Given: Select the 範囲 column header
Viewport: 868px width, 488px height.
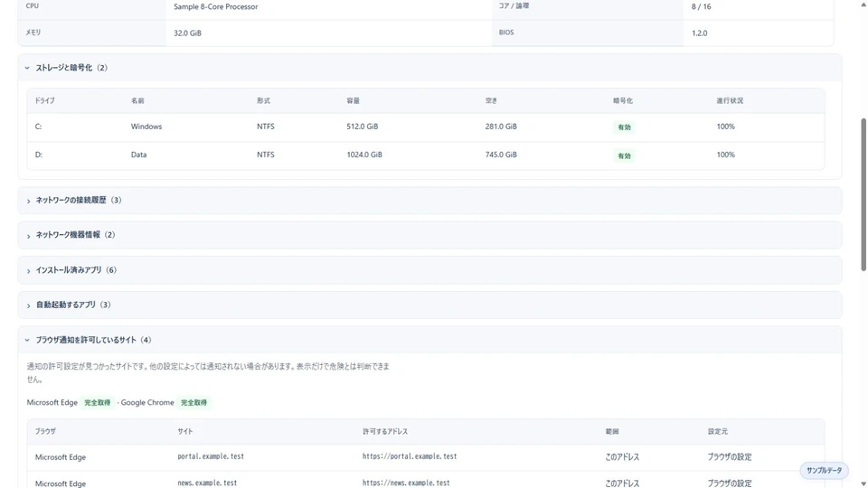Looking at the screenshot, I should (x=612, y=432).
